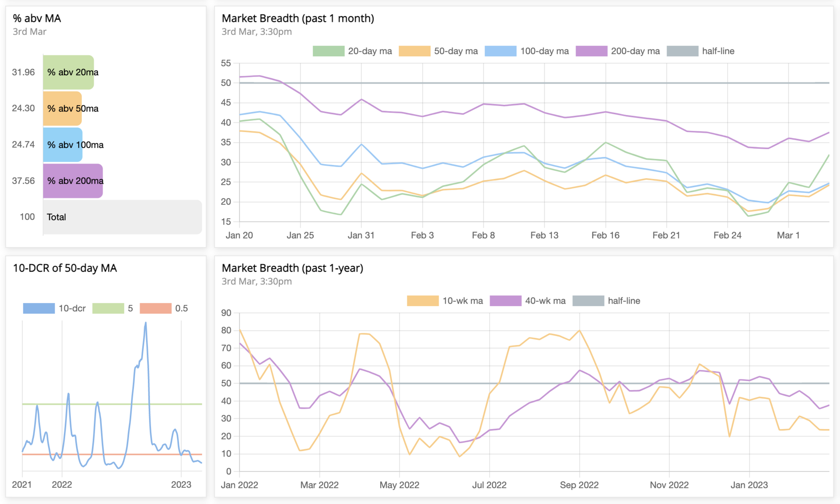Toggle the 50-day ma legend swatch
Image resolution: width=840 pixels, height=504 pixels.
coord(415,51)
